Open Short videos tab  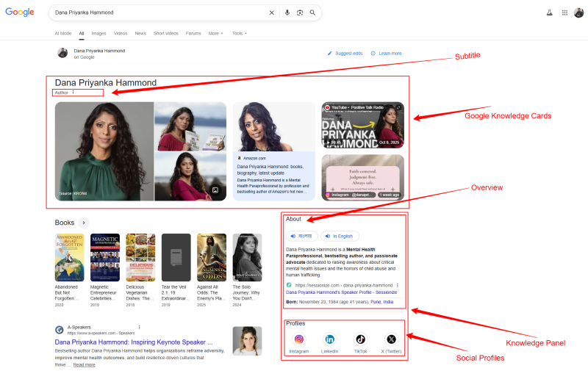166,33
